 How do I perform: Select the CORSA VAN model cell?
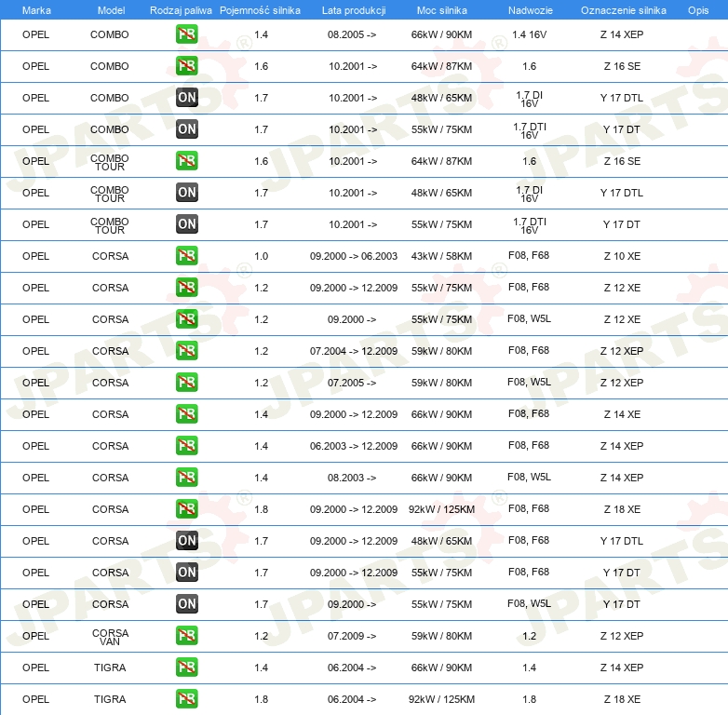(x=110, y=637)
